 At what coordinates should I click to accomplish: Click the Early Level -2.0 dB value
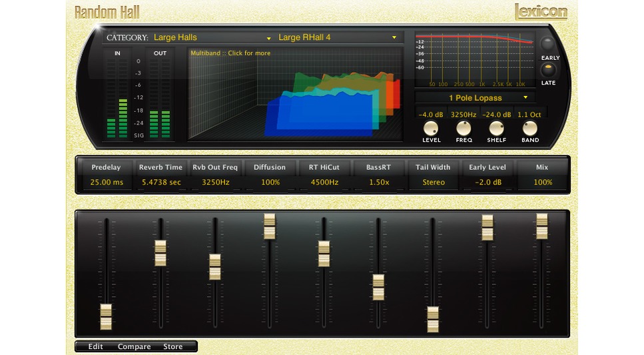pos(488,182)
